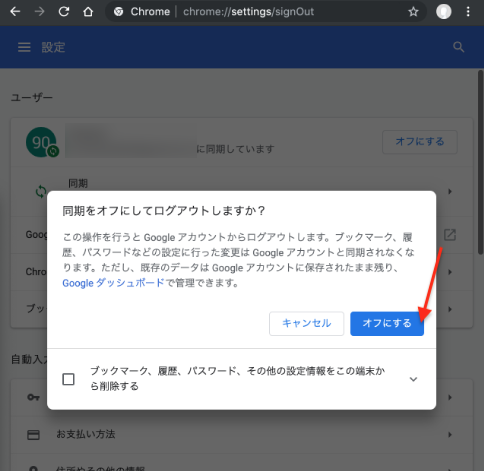Open the Chrome three-dot menu
The width and height of the screenshot is (484, 471).
[468, 12]
